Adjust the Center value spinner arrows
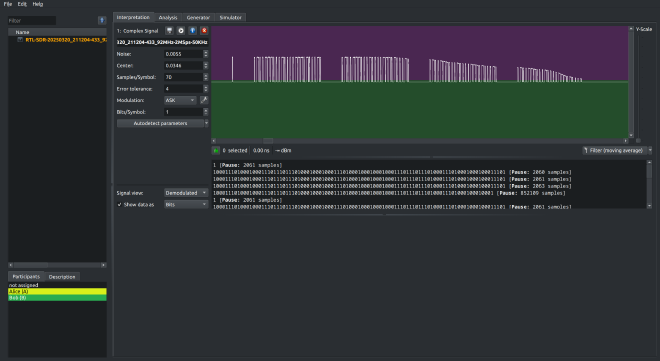 pos(205,66)
